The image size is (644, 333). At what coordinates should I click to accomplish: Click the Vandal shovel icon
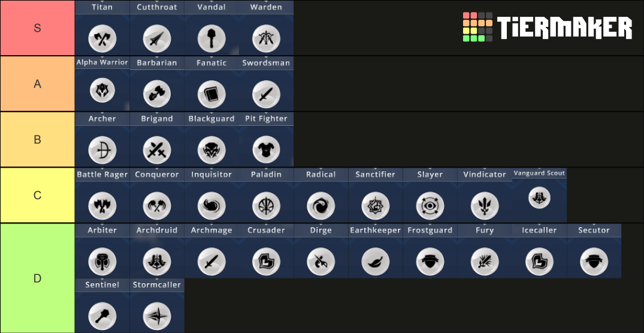click(211, 38)
